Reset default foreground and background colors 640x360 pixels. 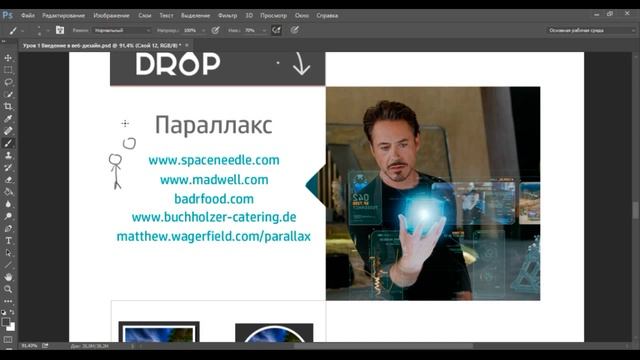[4, 312]
